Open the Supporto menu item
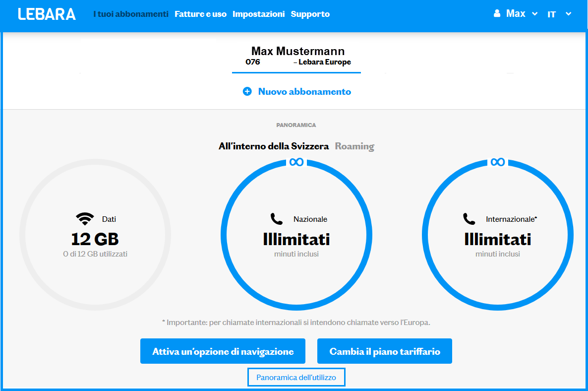This screenshot has height=391, width=588. [310, 14]
